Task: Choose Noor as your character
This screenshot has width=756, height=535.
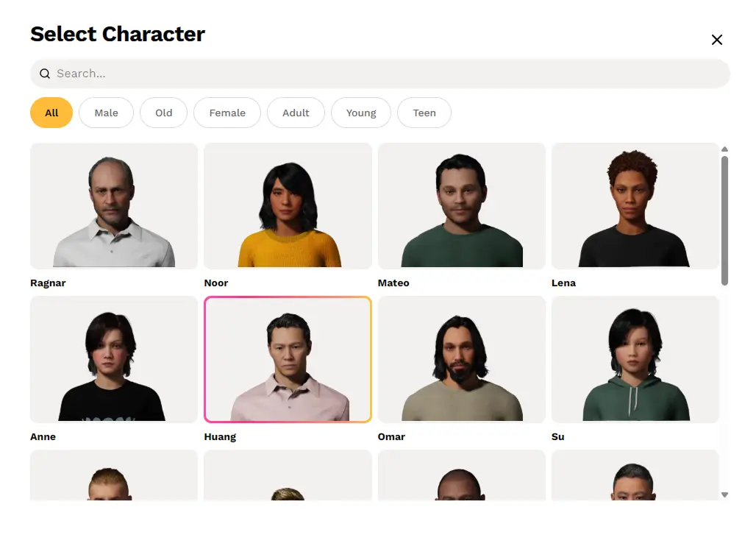Action: 288,206
